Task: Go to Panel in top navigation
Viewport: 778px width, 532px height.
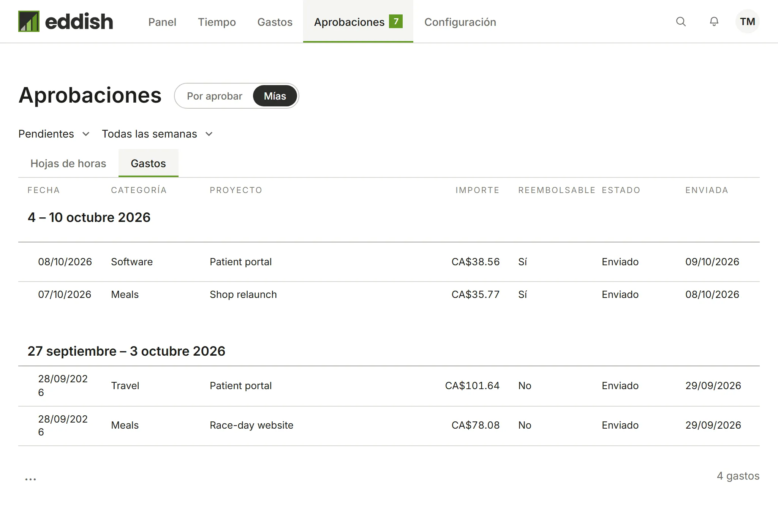Action: tap(162, 22)
